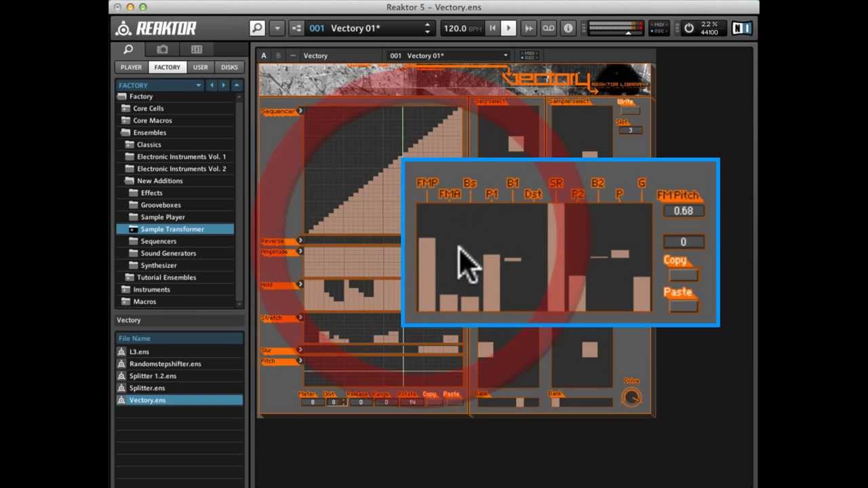The width and height of the screenshot is (868, 488).
Task: Switch instrument panel to view A
Action: tap(264, 56)
